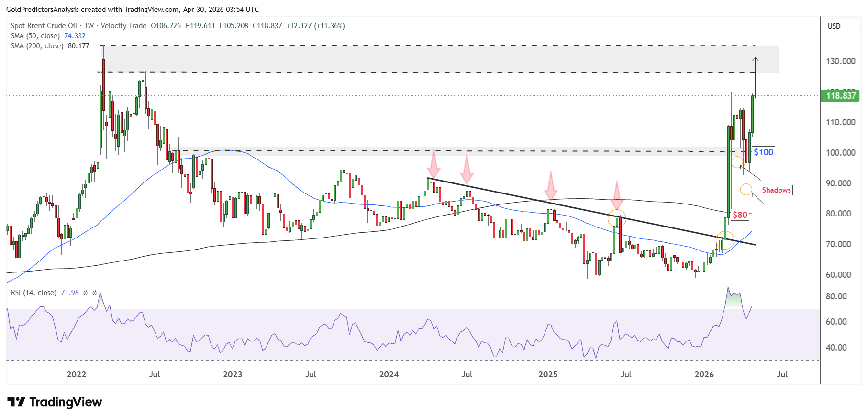Click the 2026 year on time axis
This screenshot has width=868, height=420.
704,375
